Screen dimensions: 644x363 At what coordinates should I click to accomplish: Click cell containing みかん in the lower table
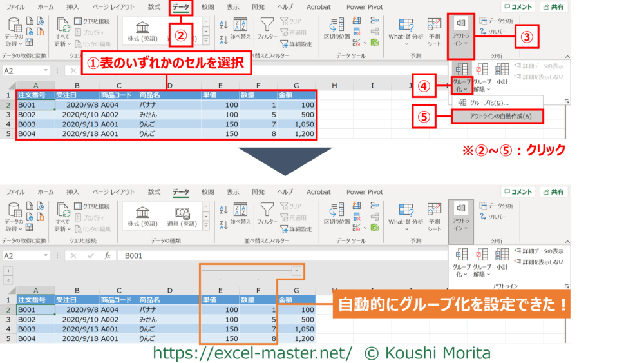(x=169, y=319)
